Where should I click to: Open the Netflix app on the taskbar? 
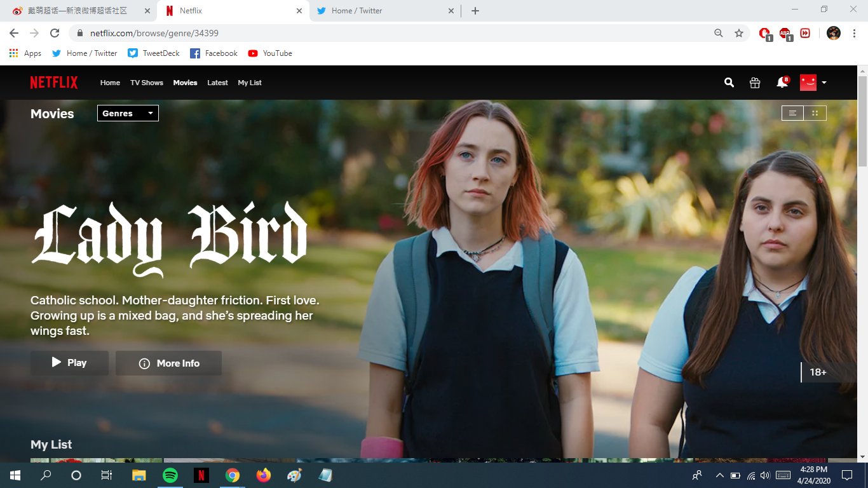tap(201, 475)
